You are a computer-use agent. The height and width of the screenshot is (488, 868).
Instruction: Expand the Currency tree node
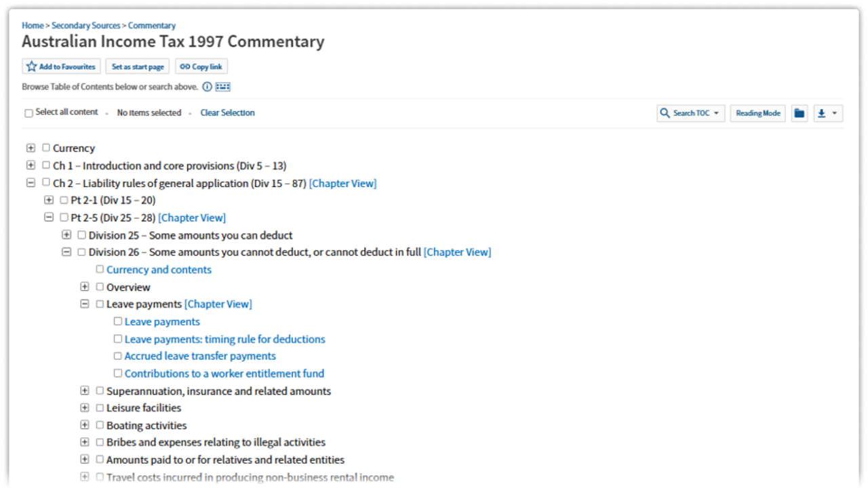tap(31, 148)
